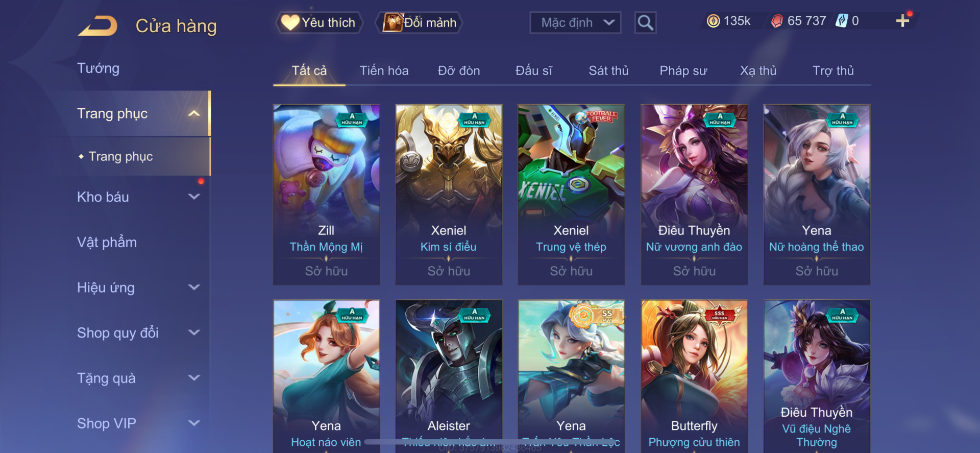Viewport: 980px width, 453px height.
Task: Select Zill Thần Mộng Mị skin card
Action: (x=326, y=195)
